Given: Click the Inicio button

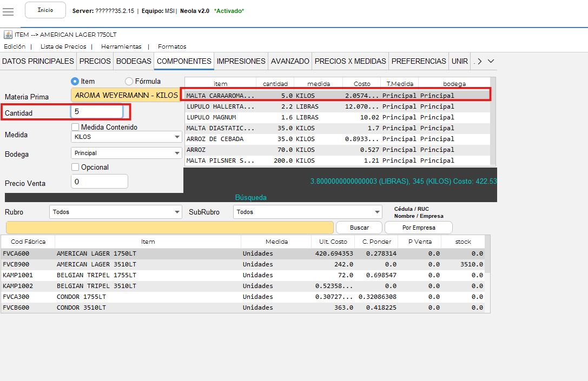Looking at the screenshot, I should pyautogui.click(x=45, y=10).
